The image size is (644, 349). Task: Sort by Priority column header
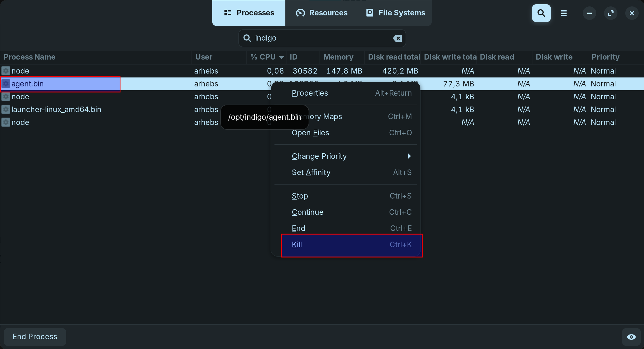click(616, 57)
